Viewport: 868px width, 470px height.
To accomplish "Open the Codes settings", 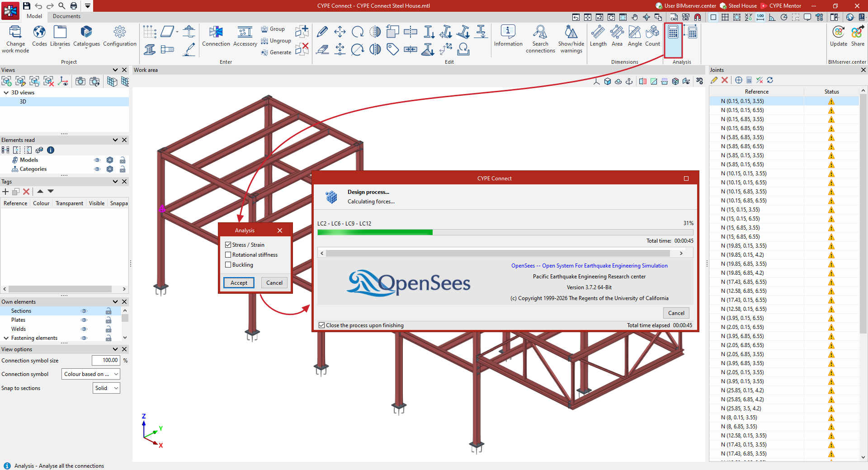I will [39, 36].
